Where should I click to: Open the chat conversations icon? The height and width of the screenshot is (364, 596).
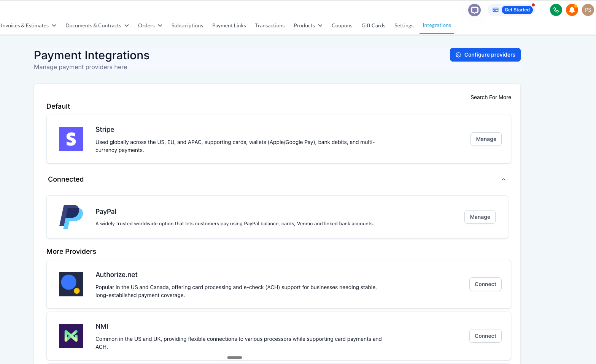pyautogui.click(x=474, y=10)
